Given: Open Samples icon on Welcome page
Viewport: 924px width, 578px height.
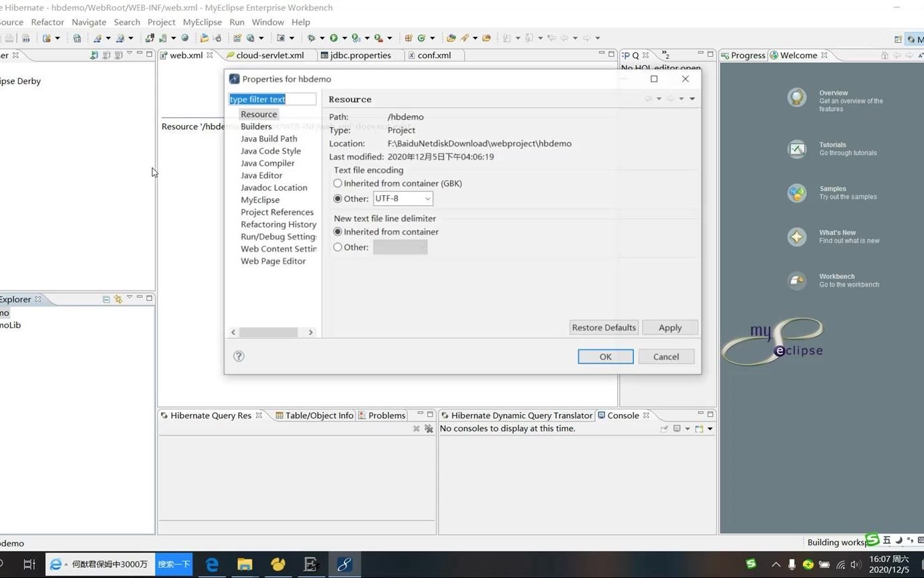Looking at the screenshot, I should pos(796,193).
